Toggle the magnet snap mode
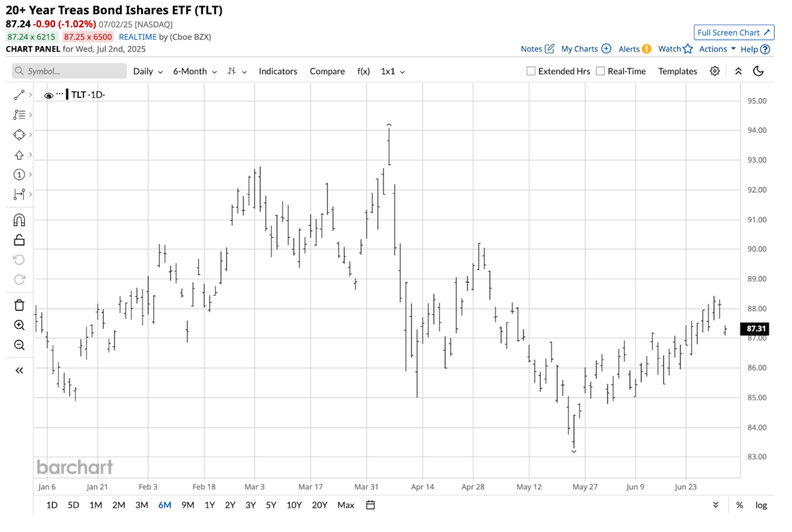 tap(19, 220)
